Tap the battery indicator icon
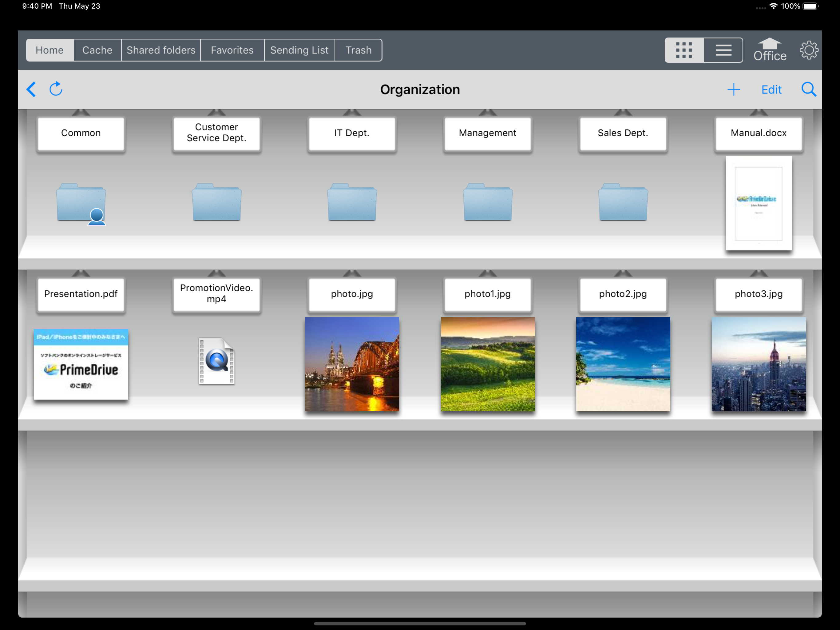This screenshot has width=840, height=630. [x=811, y=6]
